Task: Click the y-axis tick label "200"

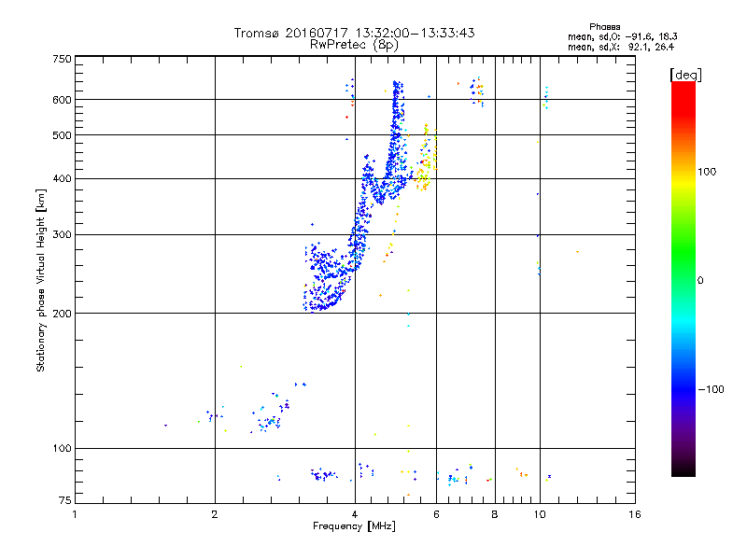Action: click(x=62, y=314)
